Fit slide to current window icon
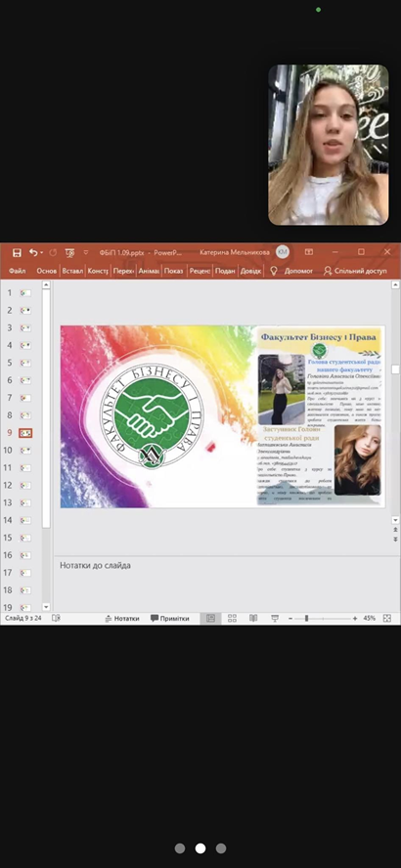Screen dimensions: 401x868 click(387, 619)
